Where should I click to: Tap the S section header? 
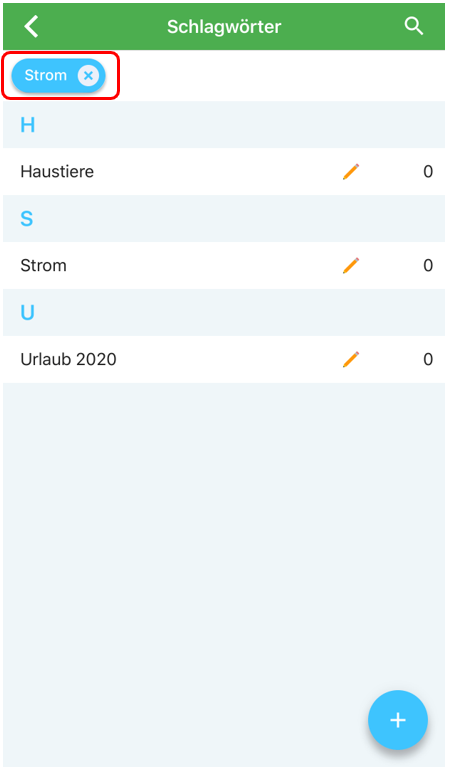(224, 219)
